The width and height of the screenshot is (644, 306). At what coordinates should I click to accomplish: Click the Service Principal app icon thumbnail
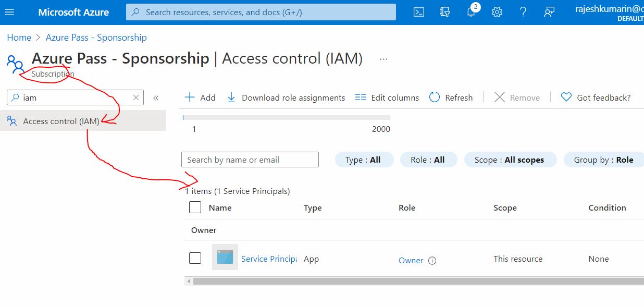(225, 257)
